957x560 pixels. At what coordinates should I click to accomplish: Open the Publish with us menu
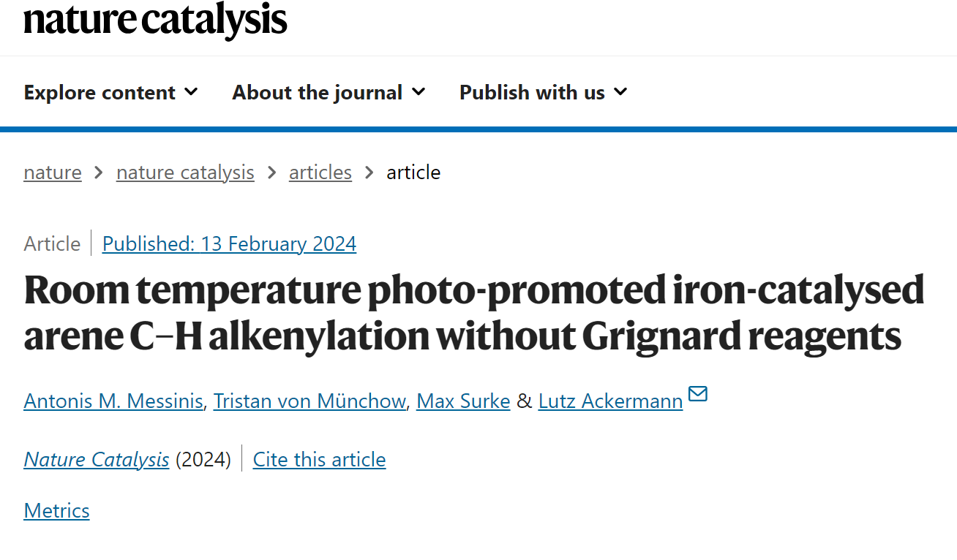pyautogui.click(x=543, y=92)
